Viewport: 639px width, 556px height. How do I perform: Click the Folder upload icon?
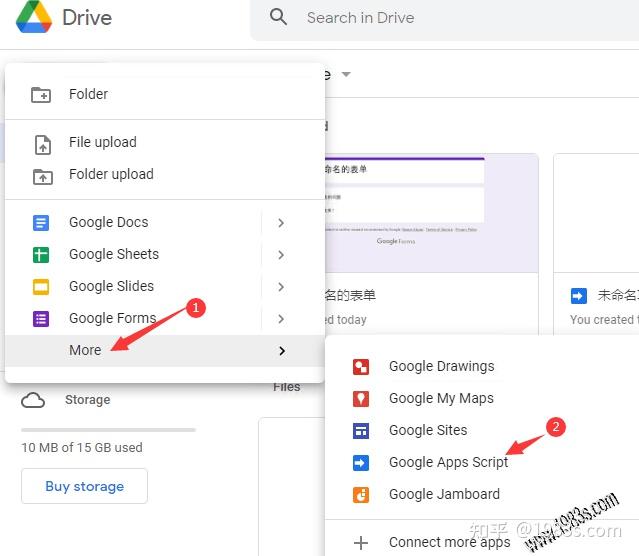pyautogui.click(x=43, y=177)
